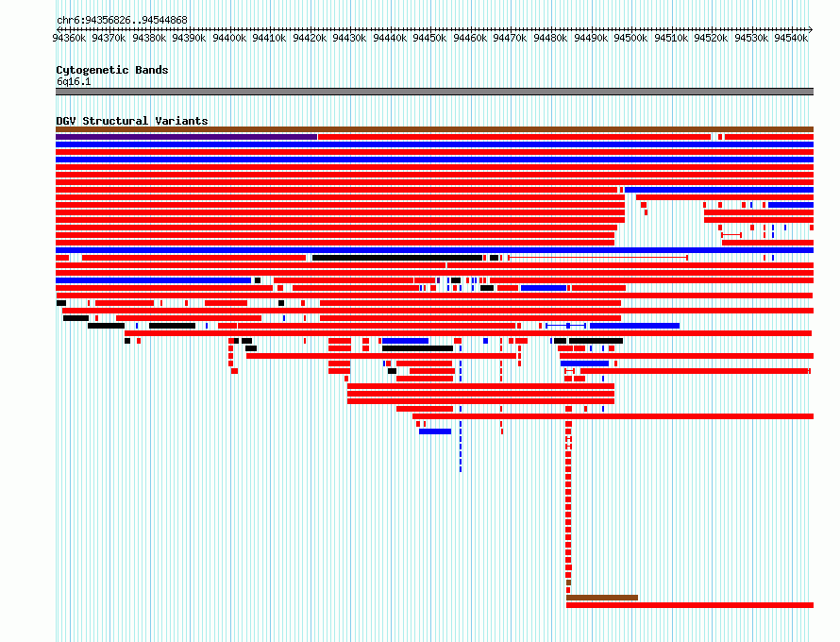Click the ruler's left arrowhead
This screenshot has height=642, width=840.
(59, 29)
